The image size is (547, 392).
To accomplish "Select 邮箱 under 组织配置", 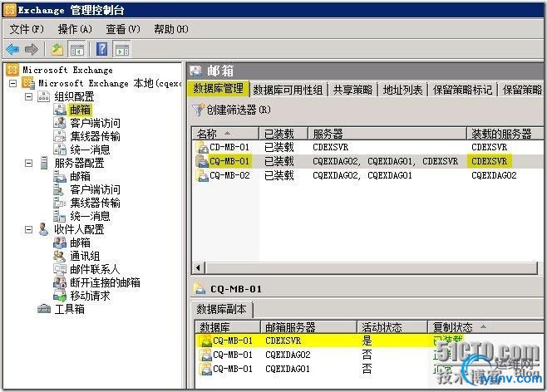I will (80, 110).
